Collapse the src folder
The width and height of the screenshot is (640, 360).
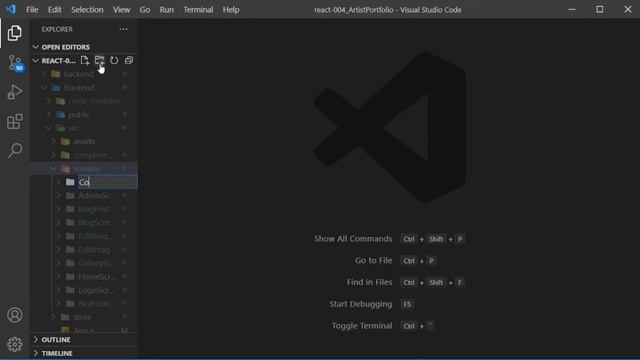pyautogui.click(x=84, y=128)
